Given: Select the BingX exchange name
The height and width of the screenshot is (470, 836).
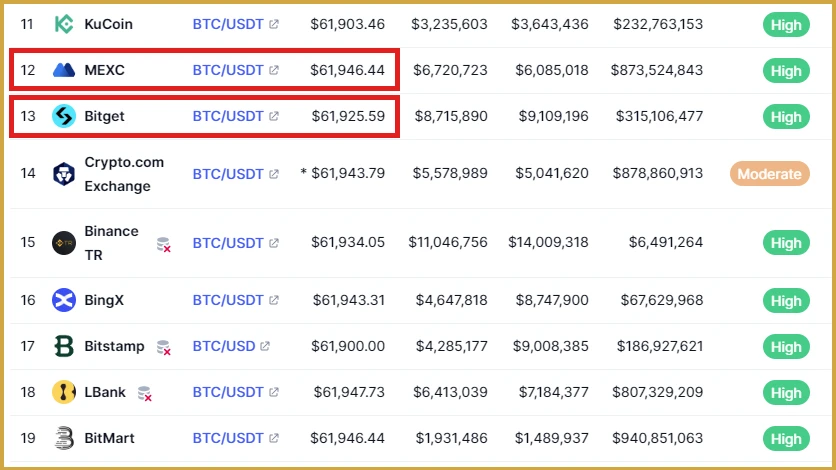Looking at the screenshot, I should pos(104,300).
